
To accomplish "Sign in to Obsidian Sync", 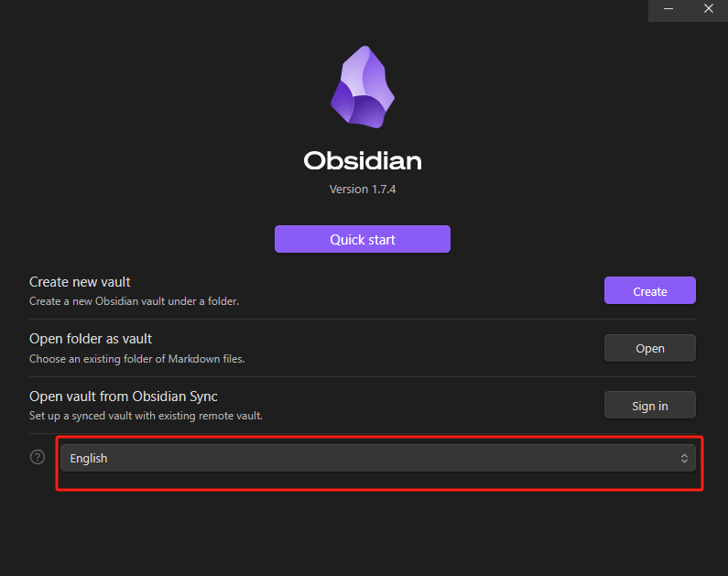I will 649,406.
